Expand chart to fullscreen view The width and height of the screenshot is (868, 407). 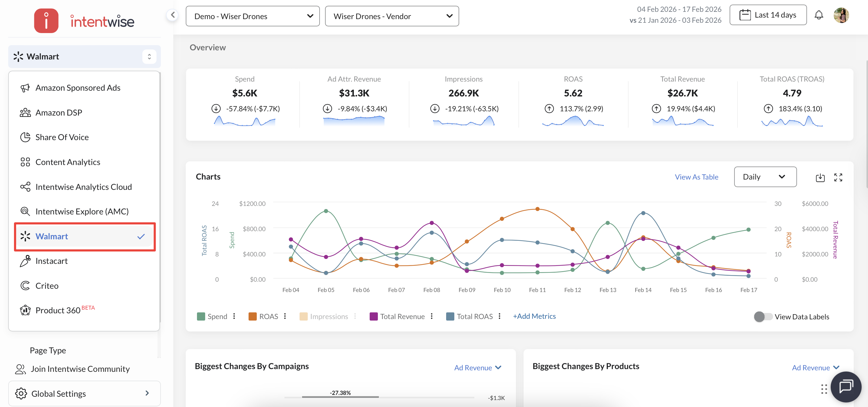click(x=838, y=177)
